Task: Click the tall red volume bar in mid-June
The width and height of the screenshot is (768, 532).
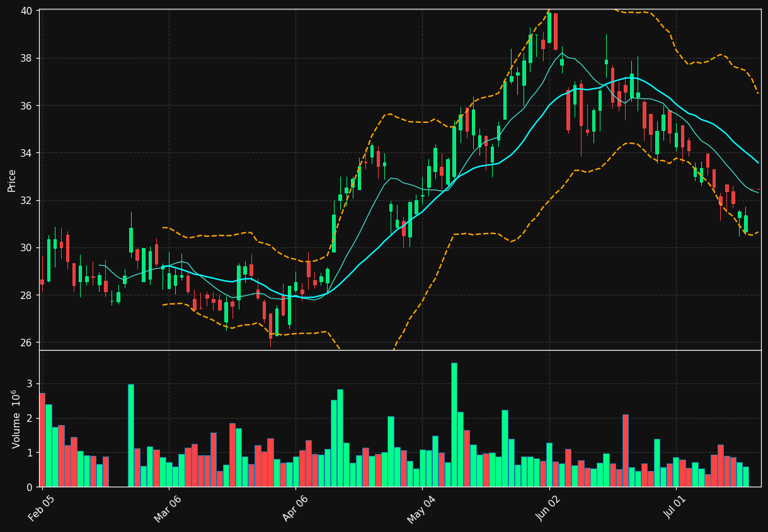Action: [625, 451]
